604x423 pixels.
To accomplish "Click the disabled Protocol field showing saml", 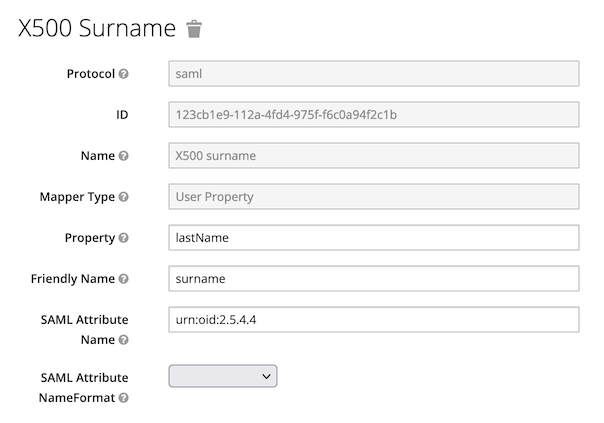I will pyautogui.click(x=374, y=74).
